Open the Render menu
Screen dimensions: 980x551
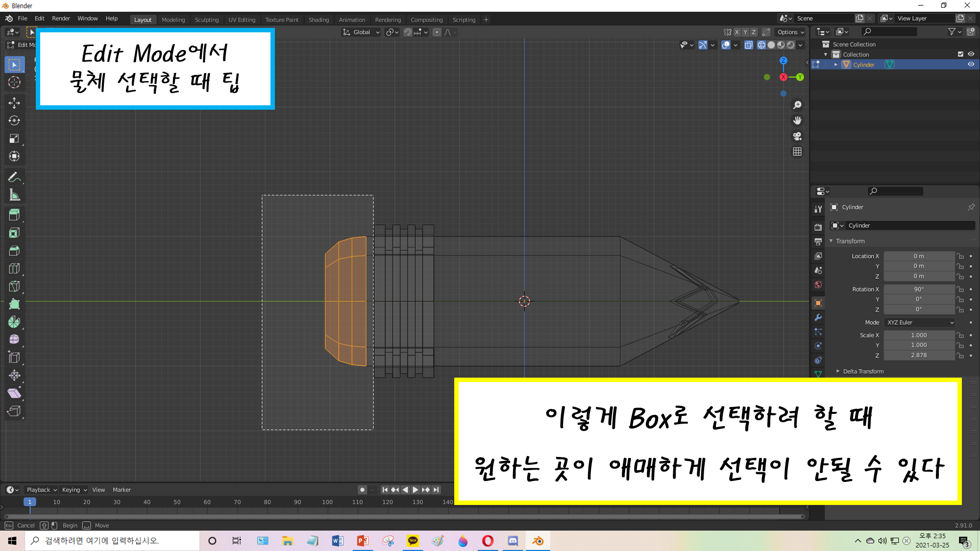61,19
